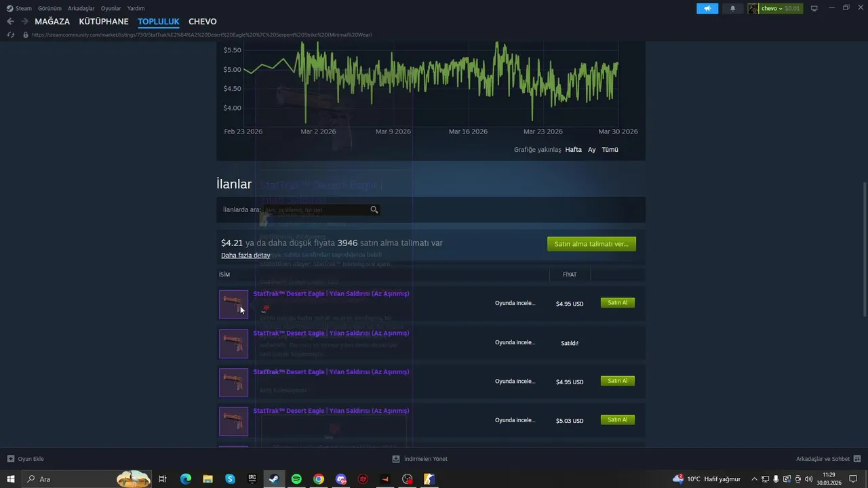Open first listing's StatTrak Desert Eagle title
This screenshot has height=488, width=868.
pos(331,294)
